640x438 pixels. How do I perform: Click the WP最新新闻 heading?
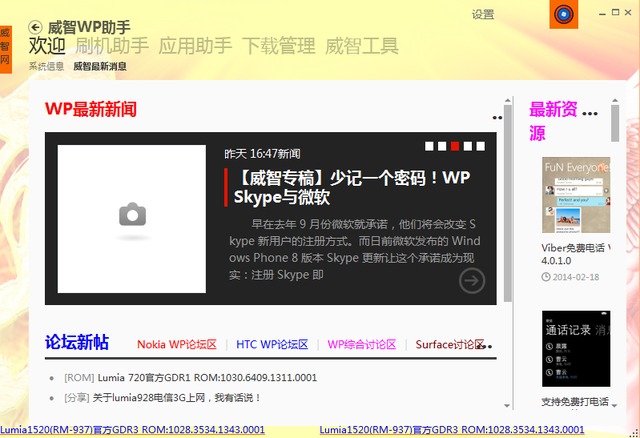91,109
